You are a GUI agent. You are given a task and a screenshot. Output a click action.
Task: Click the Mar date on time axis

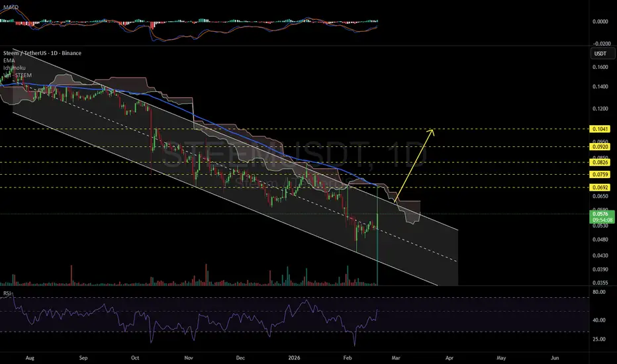point(396,358)
